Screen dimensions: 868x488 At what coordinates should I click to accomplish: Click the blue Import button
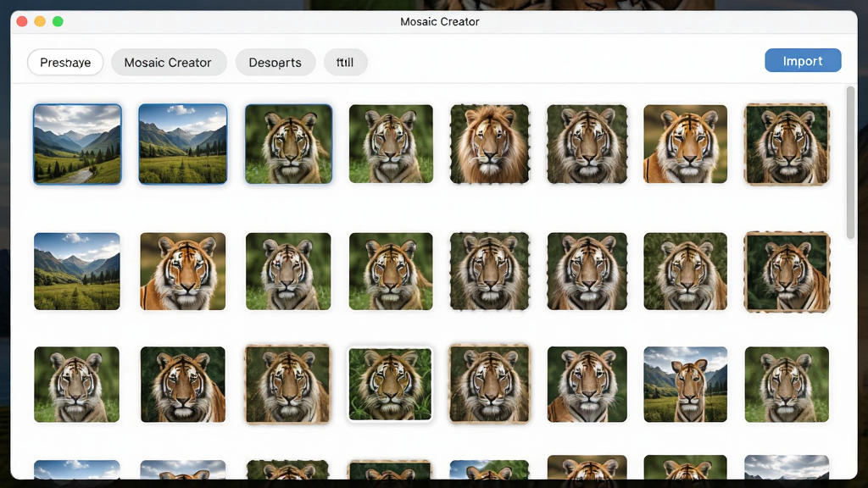(x=803, y=60)
